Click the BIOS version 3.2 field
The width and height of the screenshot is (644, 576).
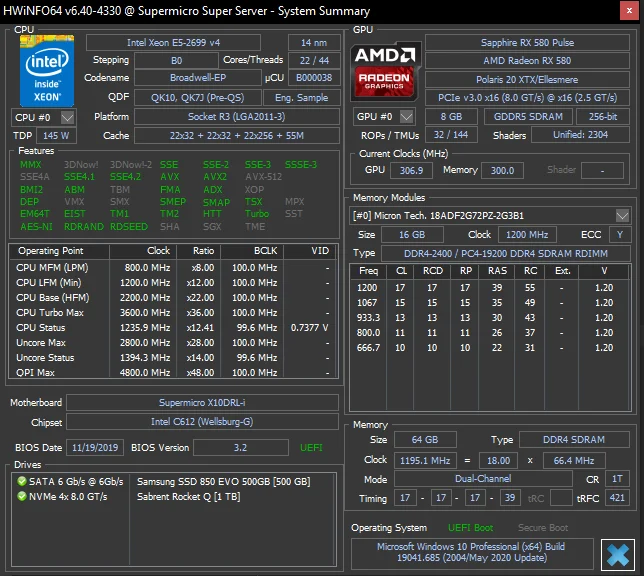241,447
